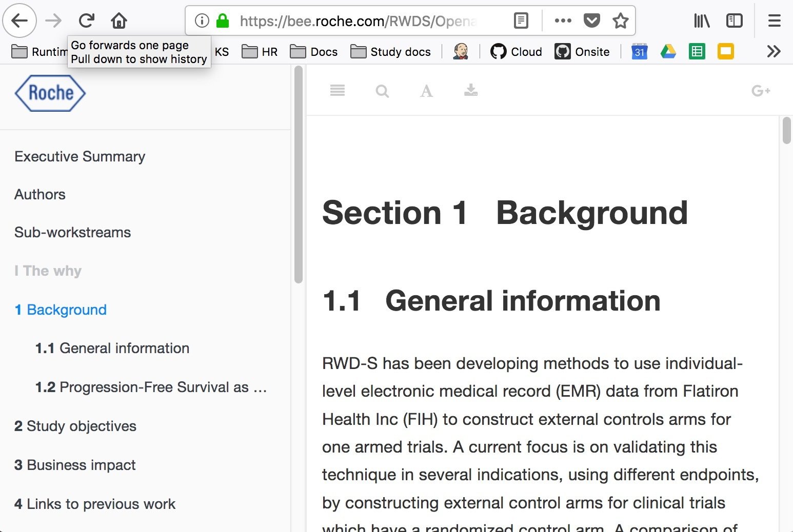Go to Study objectives section
Image resolution: width=793 pixels, height=532 pixels.
pos(75,426)
